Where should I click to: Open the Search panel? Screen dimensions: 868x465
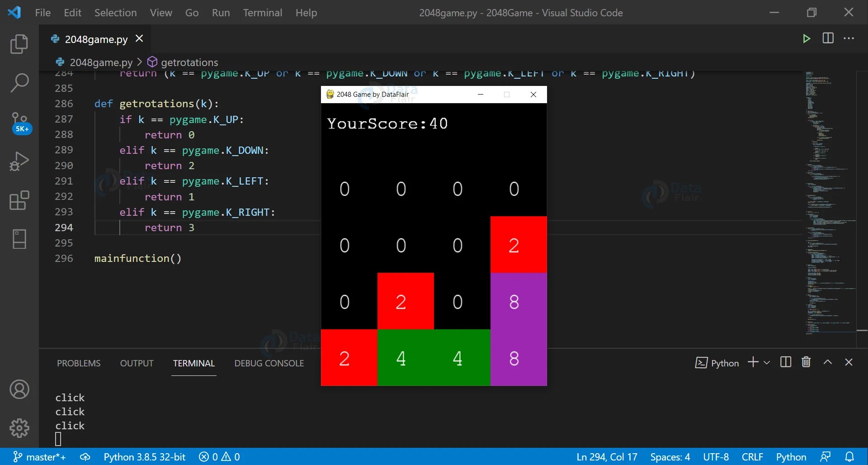click(x=19, y=83)
